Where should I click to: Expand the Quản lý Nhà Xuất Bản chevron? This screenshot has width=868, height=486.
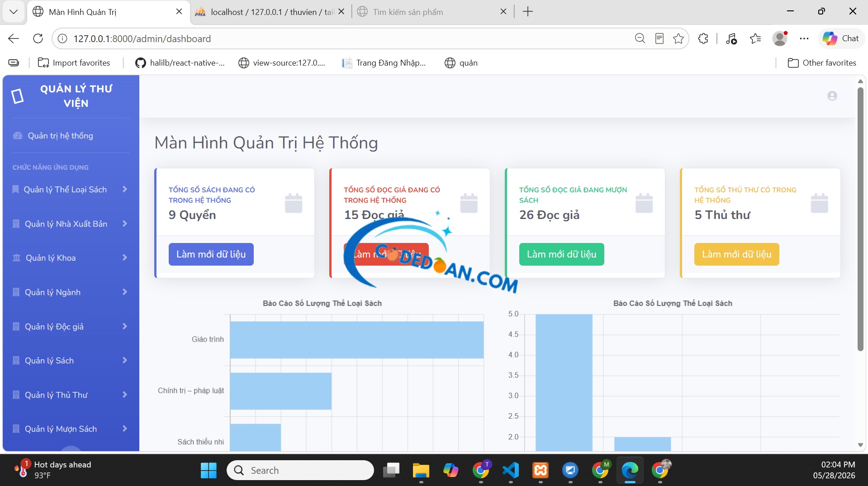coord(125,224)
